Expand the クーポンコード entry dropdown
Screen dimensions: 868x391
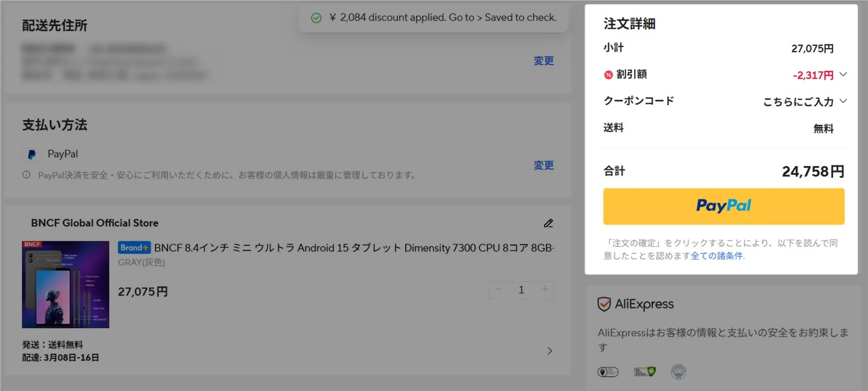[843, 101]
